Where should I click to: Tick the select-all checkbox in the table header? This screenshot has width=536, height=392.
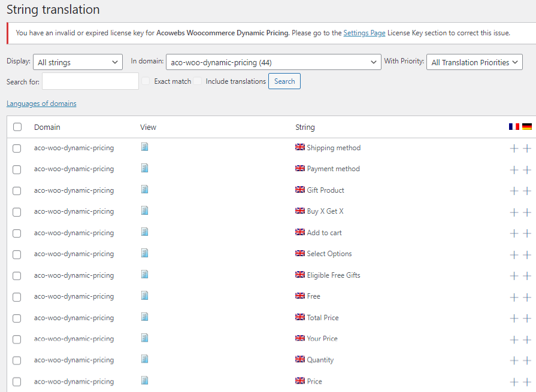pos(17,127)
